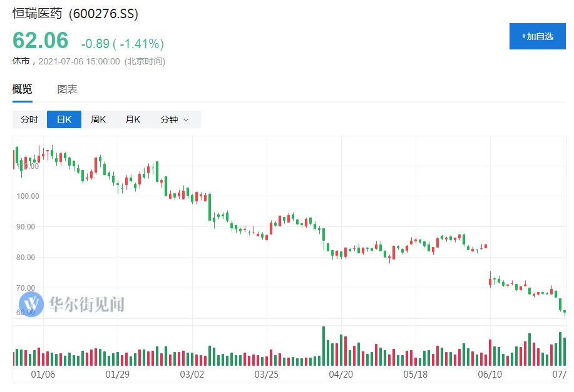Click the 62.06 current price
574x392 pixels.
(x=41, y=41)
